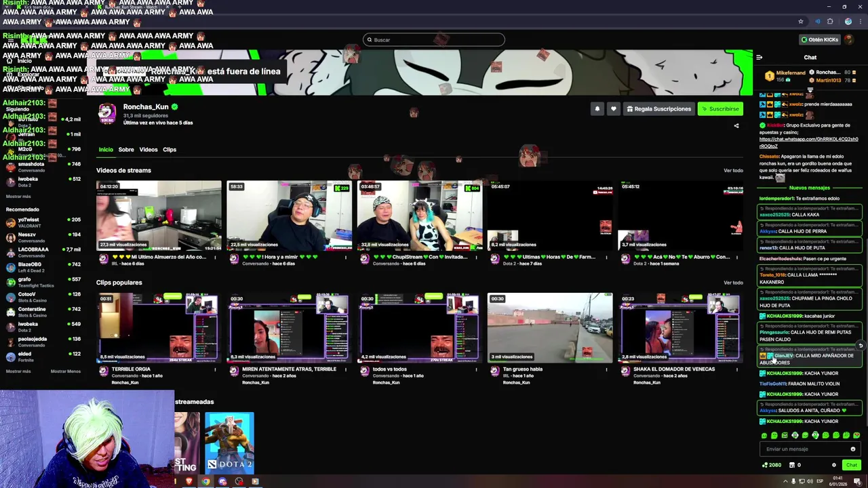This screenshot has height=488, width=868.
Task: Open the Windows notification center icon
Action: 857,482
